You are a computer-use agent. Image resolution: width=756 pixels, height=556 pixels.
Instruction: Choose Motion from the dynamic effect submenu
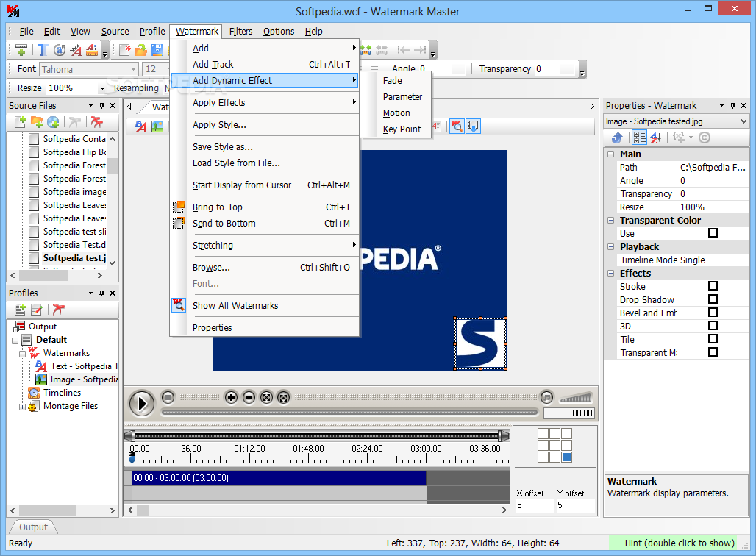click(x=396, y=113)
